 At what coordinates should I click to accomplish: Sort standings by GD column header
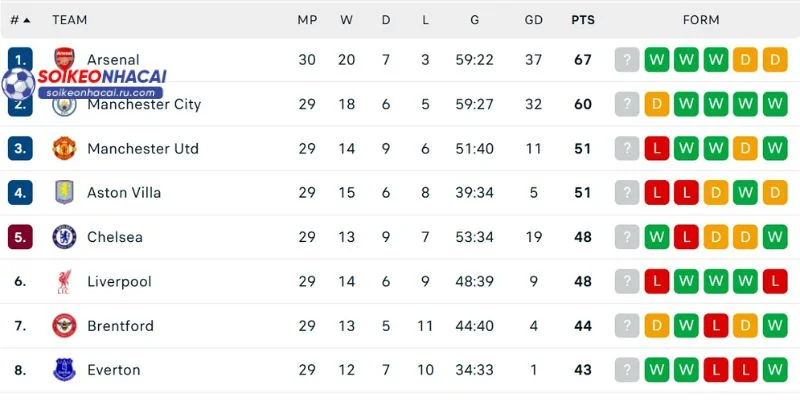533,20
